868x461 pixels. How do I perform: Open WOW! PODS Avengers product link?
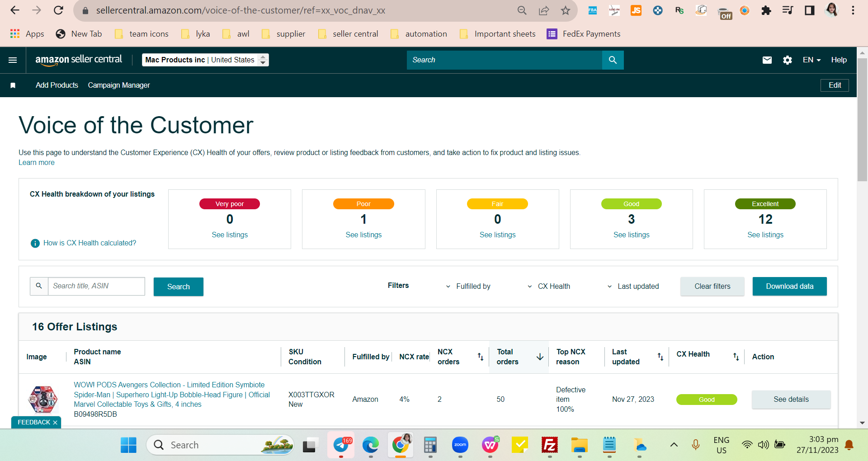point(172,395)
